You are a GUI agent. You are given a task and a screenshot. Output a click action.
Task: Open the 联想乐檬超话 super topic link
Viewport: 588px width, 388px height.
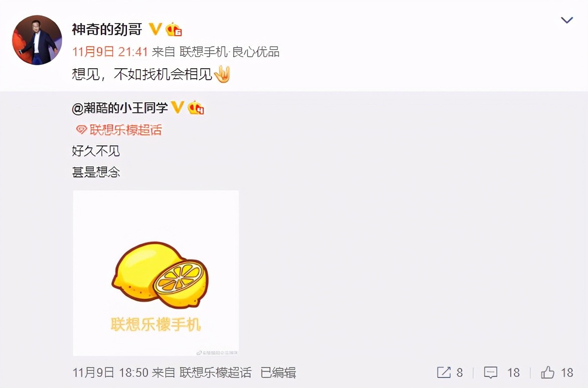coord(125,130)
